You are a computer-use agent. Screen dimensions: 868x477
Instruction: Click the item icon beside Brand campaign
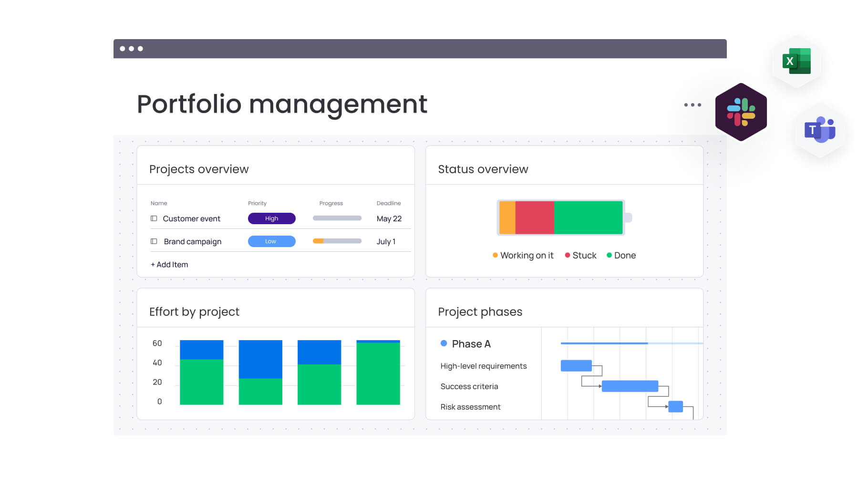click(154, 241)
